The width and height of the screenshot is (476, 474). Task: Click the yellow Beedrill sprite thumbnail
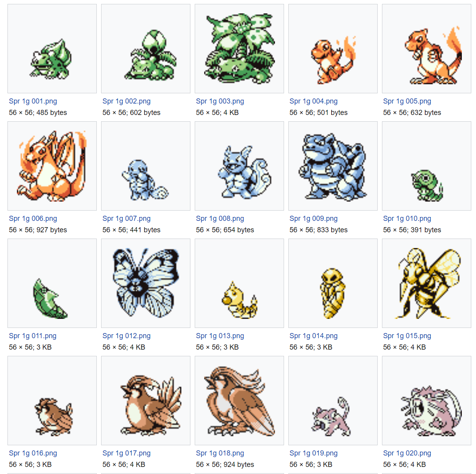point(426,283)
